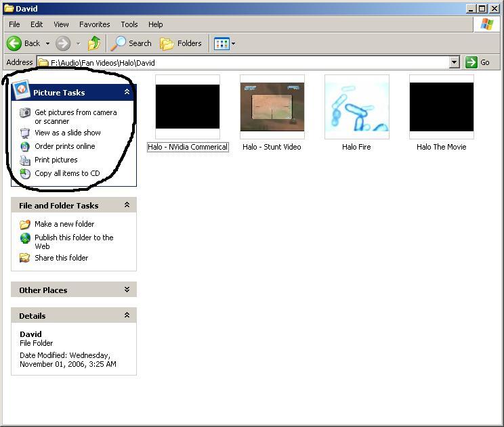Collapse the Picture Tasks panel
The image size is (504, 427).
click(127, 92)
